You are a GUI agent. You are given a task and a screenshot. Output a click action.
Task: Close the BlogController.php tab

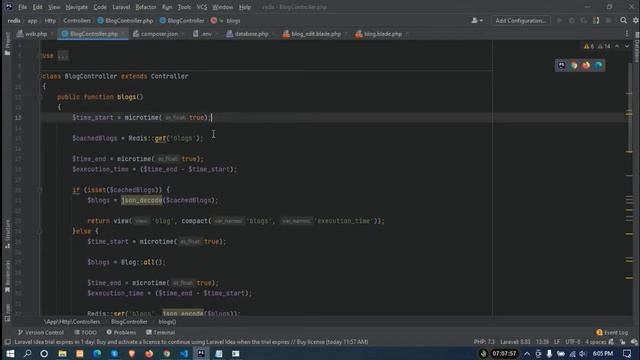123,34
